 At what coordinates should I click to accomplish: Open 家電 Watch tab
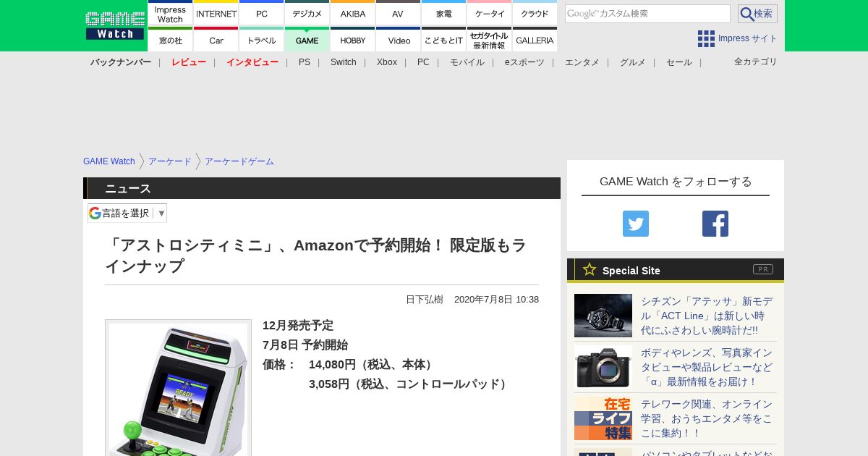coord(444,13)
